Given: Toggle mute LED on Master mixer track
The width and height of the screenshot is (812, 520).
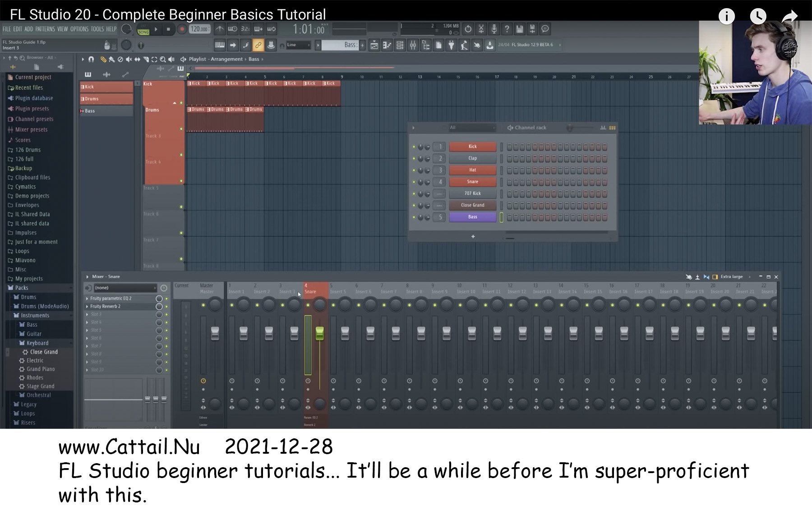Looking at the screenshot, I should coord(203,305).
